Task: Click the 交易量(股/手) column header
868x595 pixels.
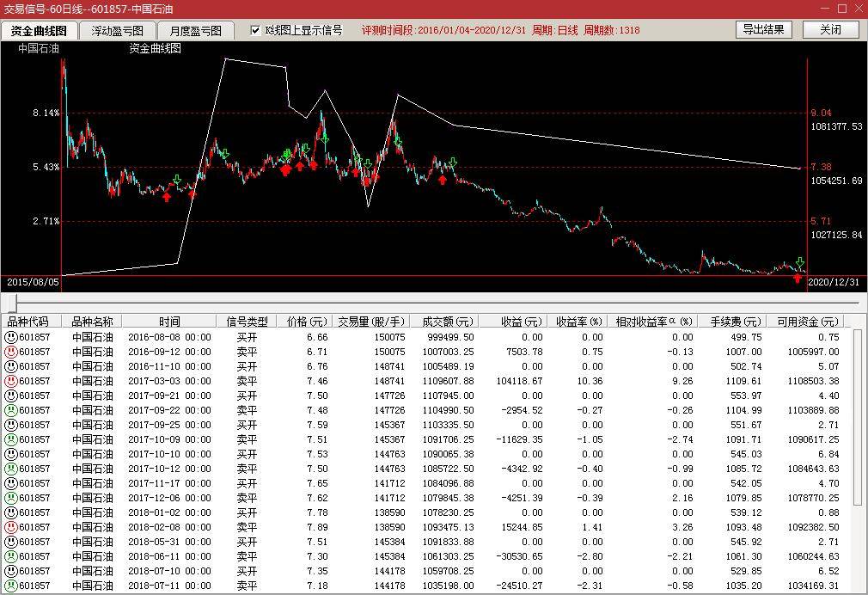Action: tap(371, 322)
